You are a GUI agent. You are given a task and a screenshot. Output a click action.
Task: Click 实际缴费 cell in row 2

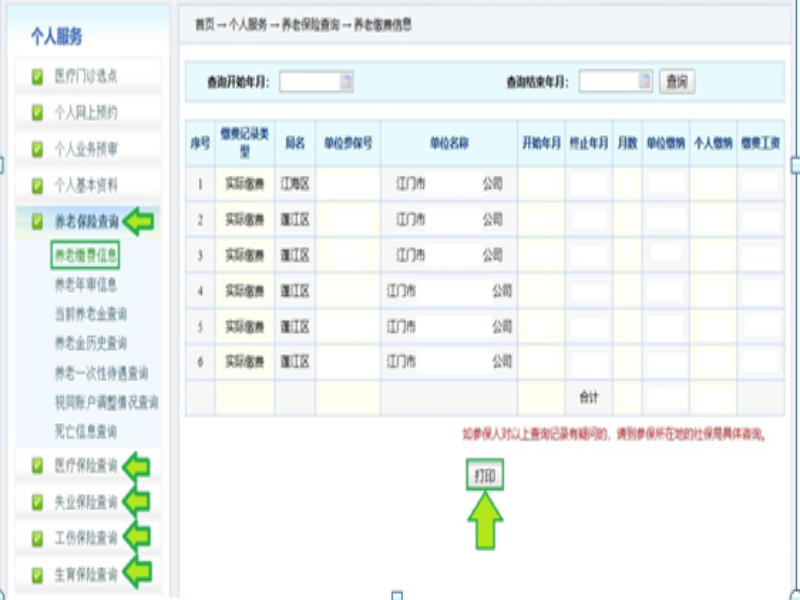coord(244,219)
